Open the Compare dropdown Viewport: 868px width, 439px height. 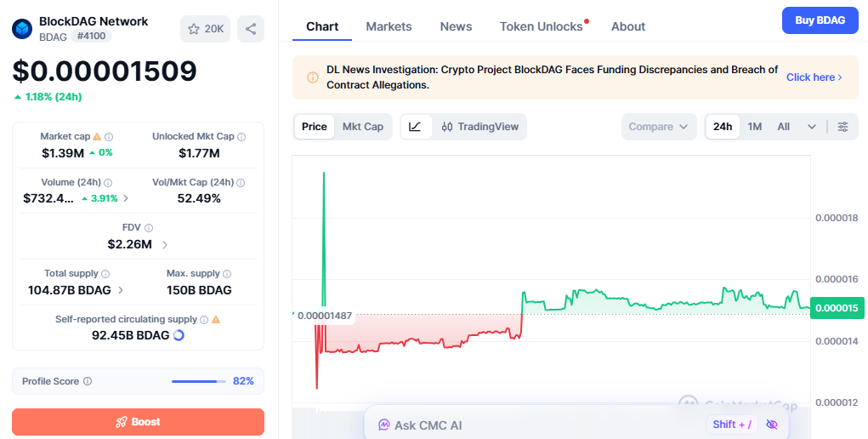pos(659,127)
